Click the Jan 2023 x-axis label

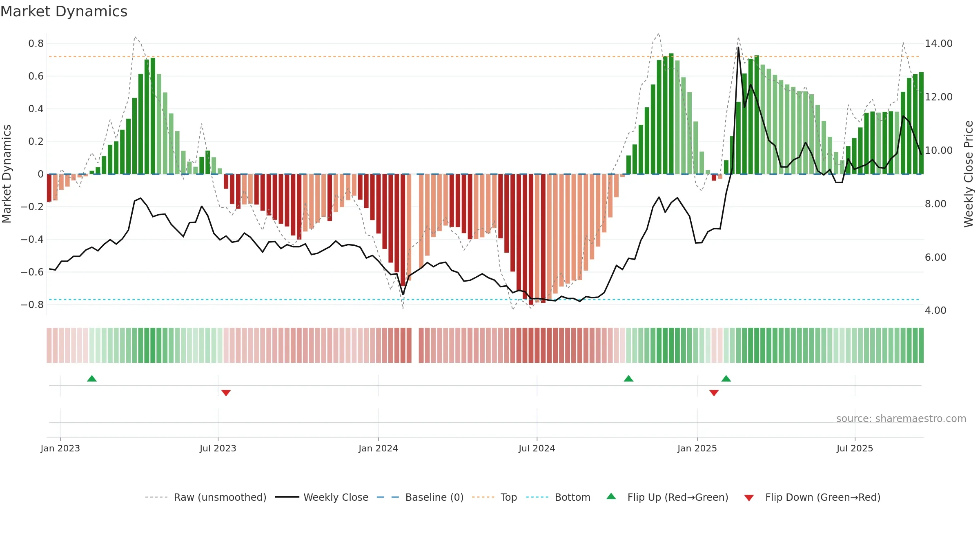[x=60, y=448]
